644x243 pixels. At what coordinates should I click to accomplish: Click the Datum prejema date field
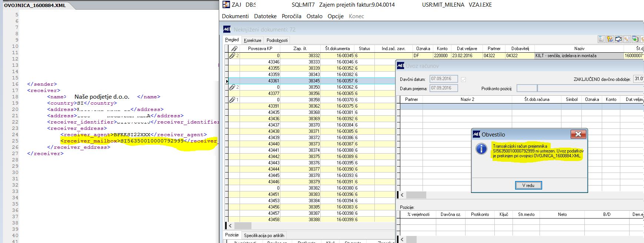pyautogui.click(x=443, y=88)
